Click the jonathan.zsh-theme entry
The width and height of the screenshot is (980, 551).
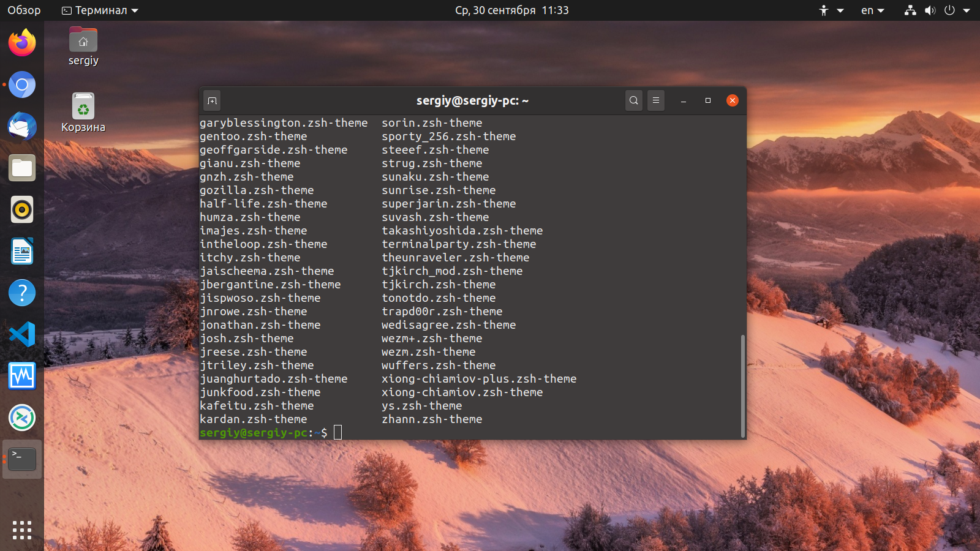point(260,325)
